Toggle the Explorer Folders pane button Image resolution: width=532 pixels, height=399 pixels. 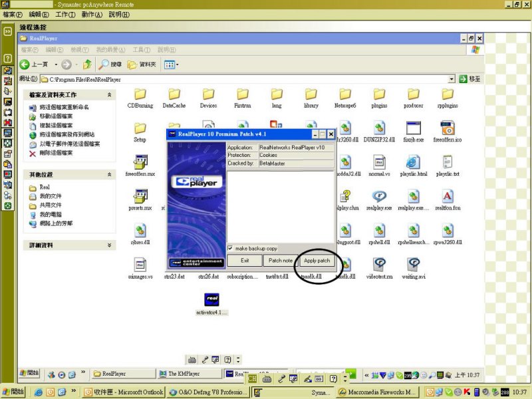pyautogui.click(x=142, y=64)
